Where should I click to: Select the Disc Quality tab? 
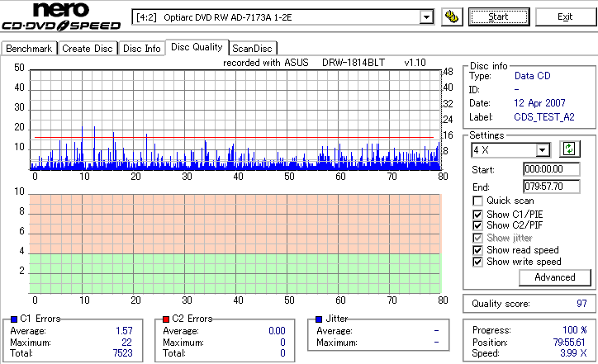197,47
